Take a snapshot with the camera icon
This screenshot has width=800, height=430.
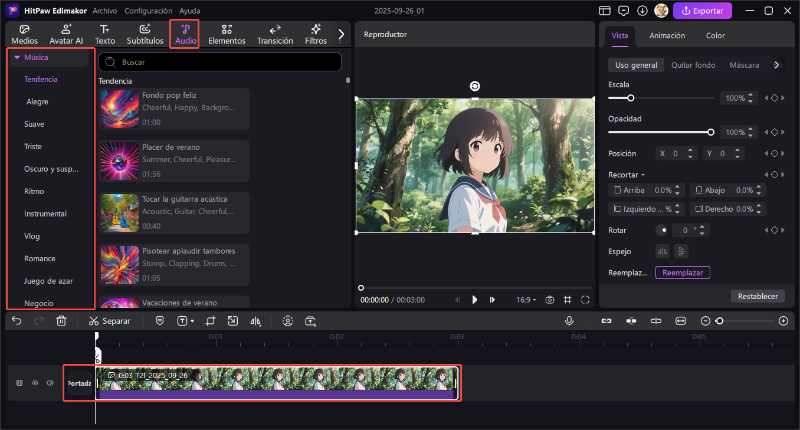[549, 300]
